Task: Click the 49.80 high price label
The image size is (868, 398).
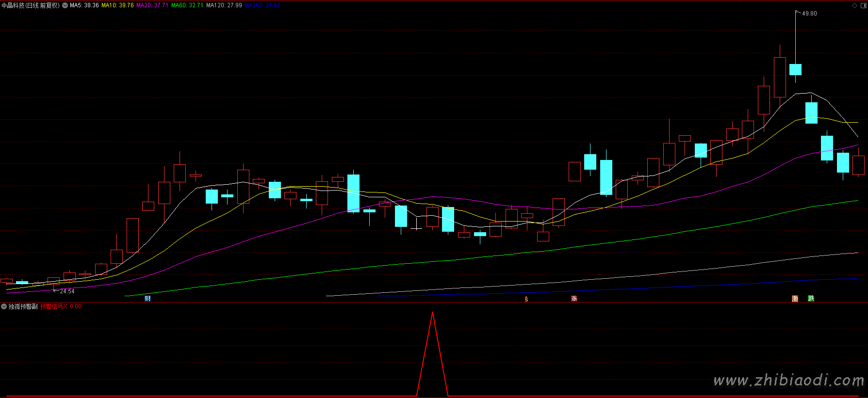Action: pos(809,14)
